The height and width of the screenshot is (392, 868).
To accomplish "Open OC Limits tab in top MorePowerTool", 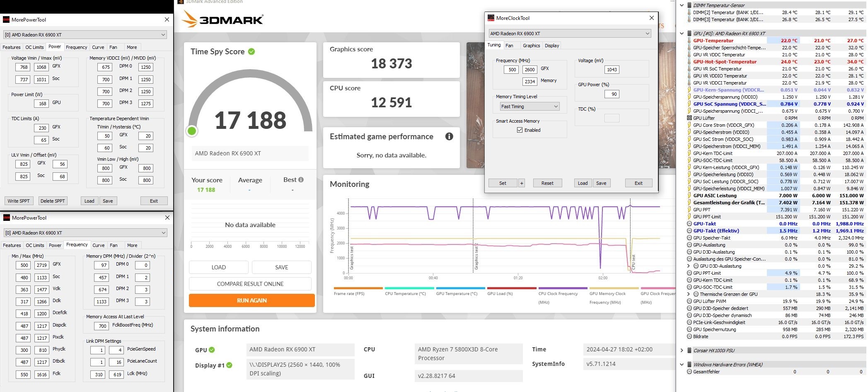I will click(34, 47).
